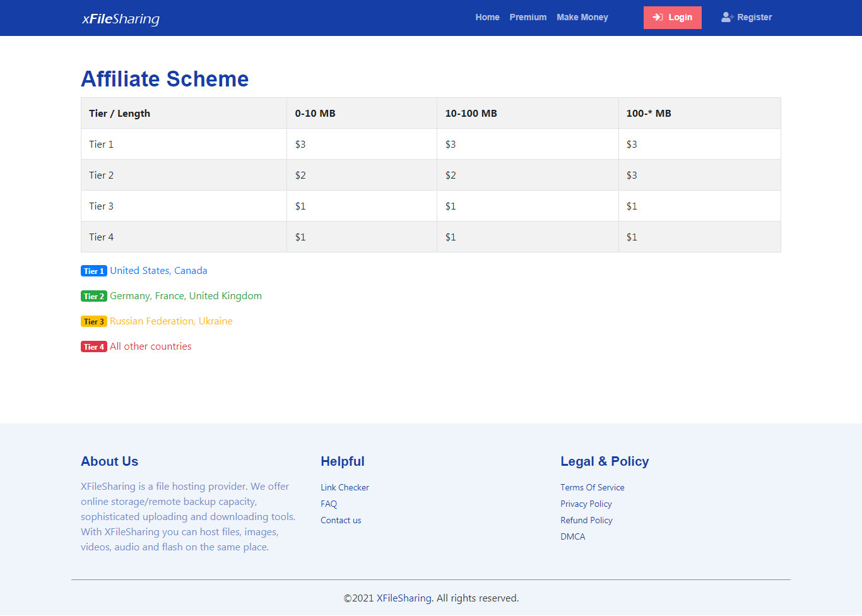Click the Affiliate Scheme heading
This screenshot has height=616, width=862.
pyautogui.click(x=165, y=79)
